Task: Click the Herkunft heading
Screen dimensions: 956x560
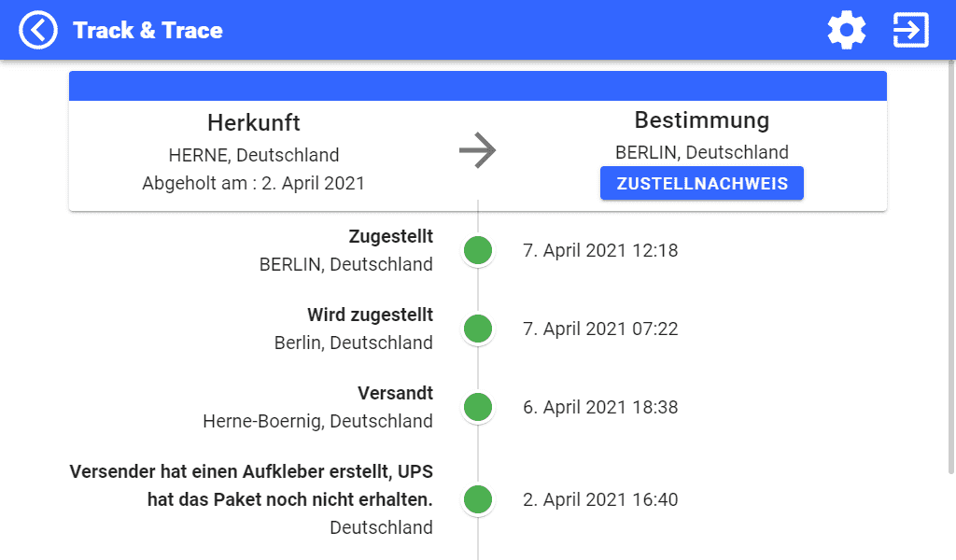Action: point(254,123)
